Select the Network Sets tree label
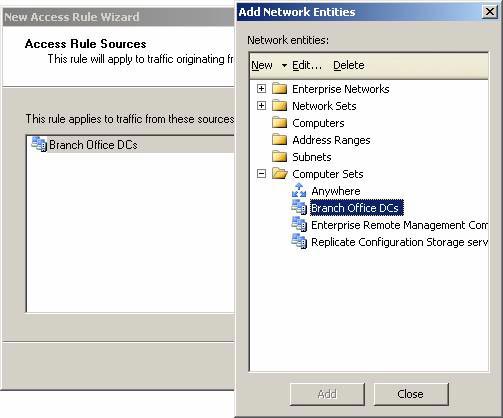This screenshot has height=418, width=503. [324, 106]
